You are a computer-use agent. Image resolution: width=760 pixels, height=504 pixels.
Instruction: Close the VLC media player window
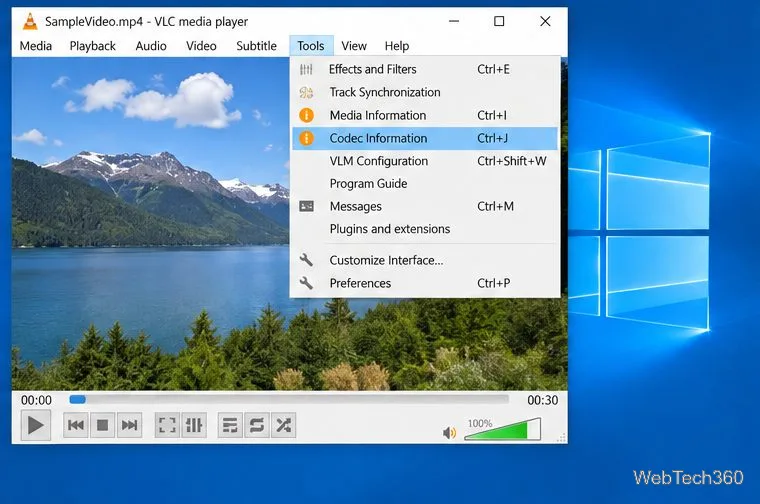pos(545,21)
